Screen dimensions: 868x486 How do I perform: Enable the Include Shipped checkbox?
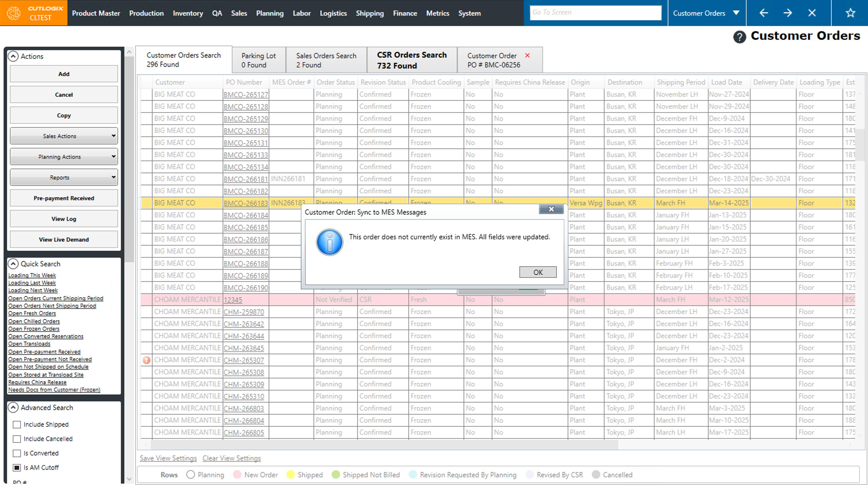tap(17, 425)
